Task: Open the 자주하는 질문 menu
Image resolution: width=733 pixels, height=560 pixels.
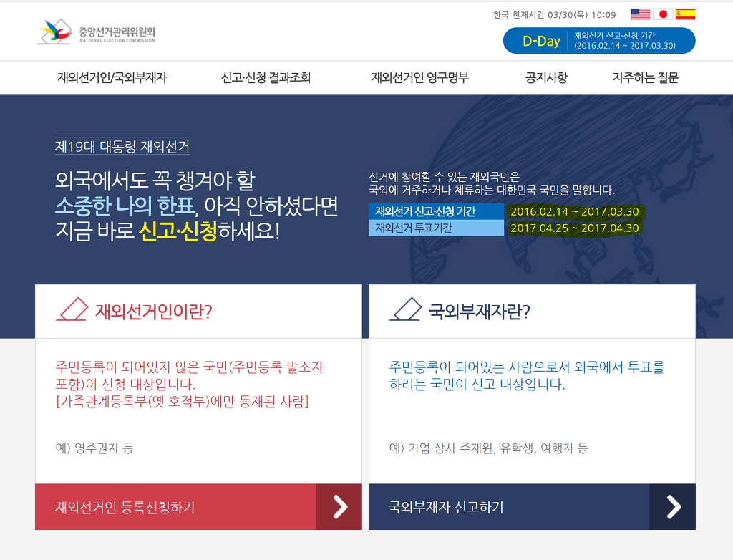Action: (x=646, y=77)
